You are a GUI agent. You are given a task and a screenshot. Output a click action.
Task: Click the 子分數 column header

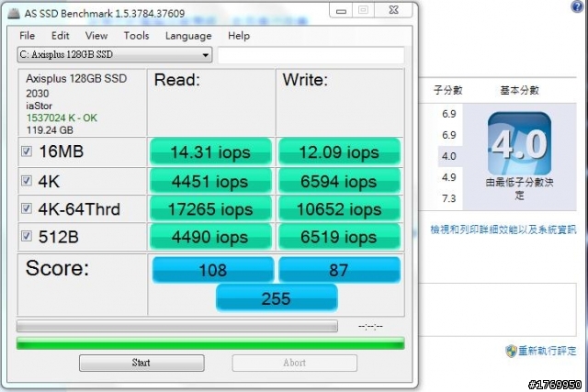(448, 90)
